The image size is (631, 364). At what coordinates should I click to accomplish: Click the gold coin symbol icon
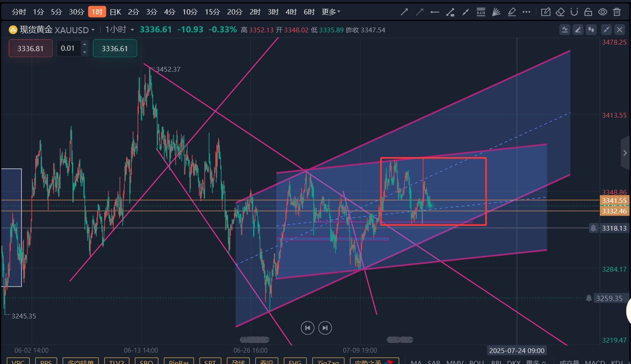[x=13, y=30]
